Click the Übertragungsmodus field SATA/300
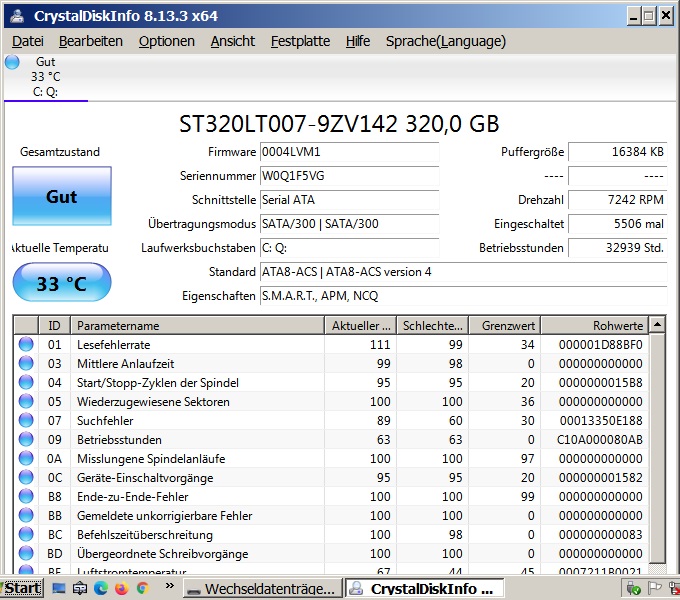The width and height of the screenshot is (680, 600). pos(350,224)
